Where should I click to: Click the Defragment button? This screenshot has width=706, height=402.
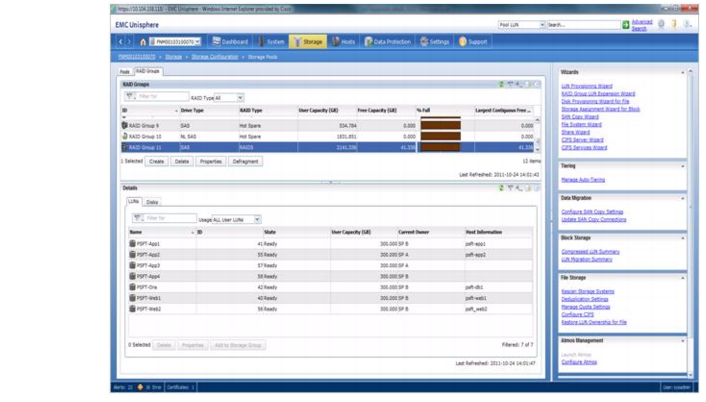click(x=245, y=161)
